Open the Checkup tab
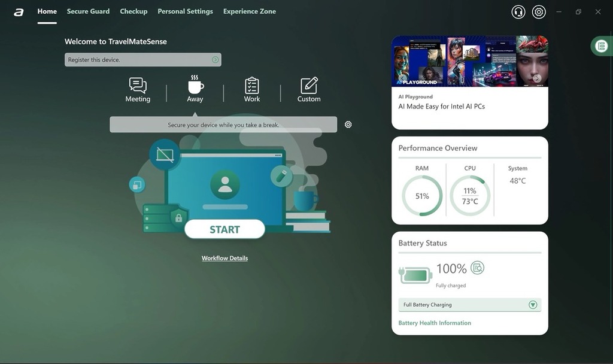This screenshot has width=613, height=364. (133, 11)
